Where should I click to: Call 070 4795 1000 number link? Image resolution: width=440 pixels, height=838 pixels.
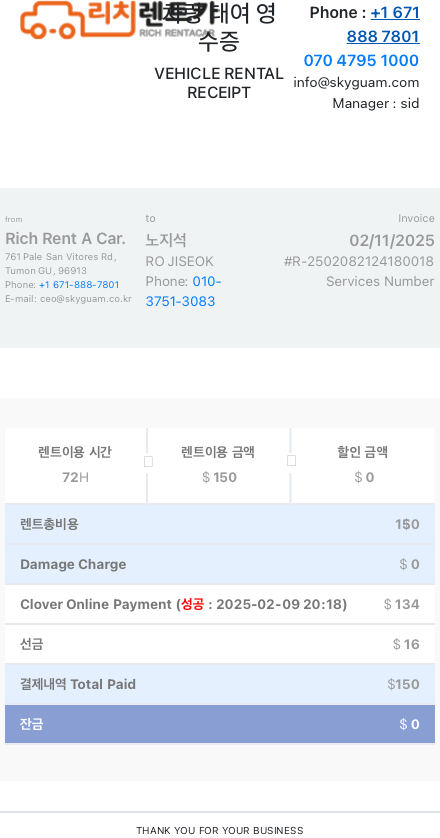(361, 60)
